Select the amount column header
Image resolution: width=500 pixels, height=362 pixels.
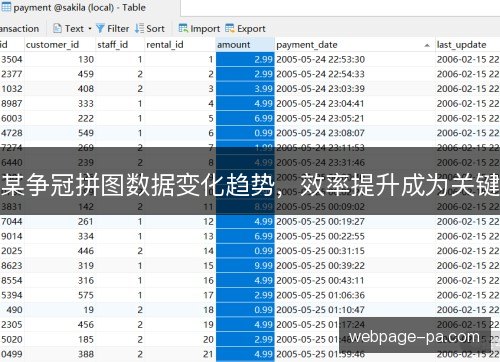(245, 45)
